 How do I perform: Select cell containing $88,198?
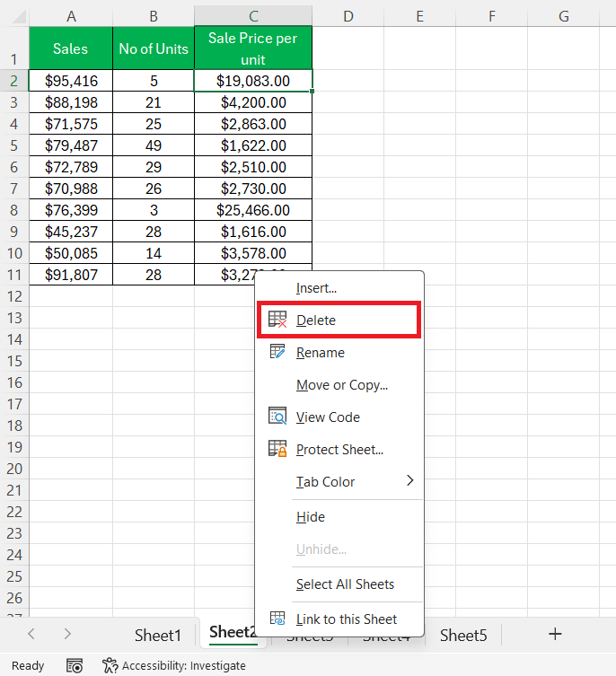click(x=71, y=102)
